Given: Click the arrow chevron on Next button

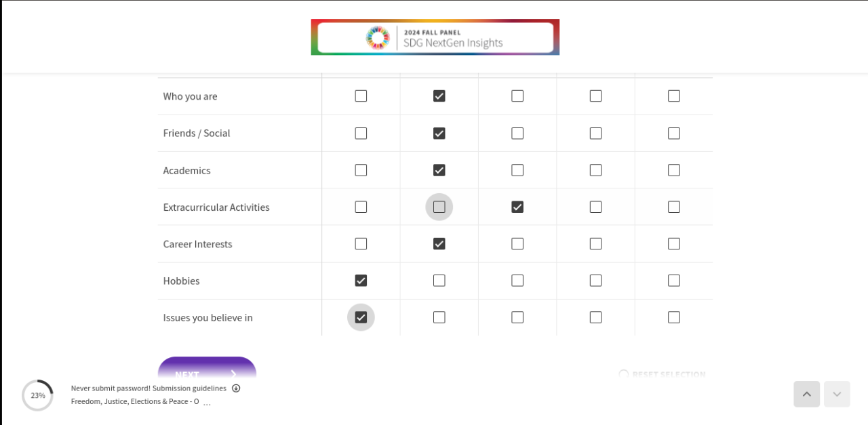Looking at the screenshot, I should pos(233,373).
